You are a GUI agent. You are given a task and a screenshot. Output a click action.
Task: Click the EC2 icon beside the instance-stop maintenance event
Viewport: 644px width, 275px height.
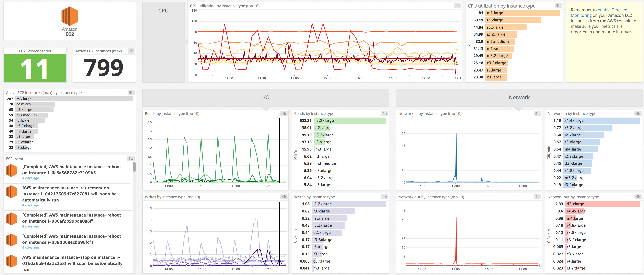tap(11, 261)
